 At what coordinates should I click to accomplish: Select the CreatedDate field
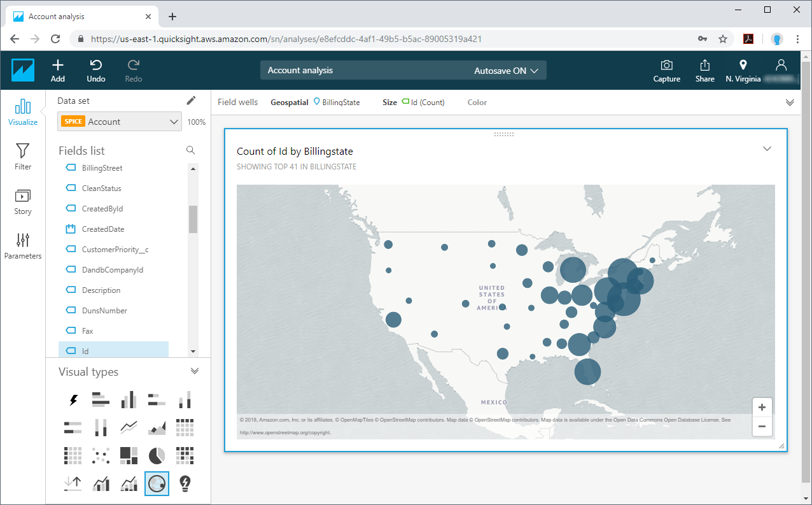[x=102, y=229]
